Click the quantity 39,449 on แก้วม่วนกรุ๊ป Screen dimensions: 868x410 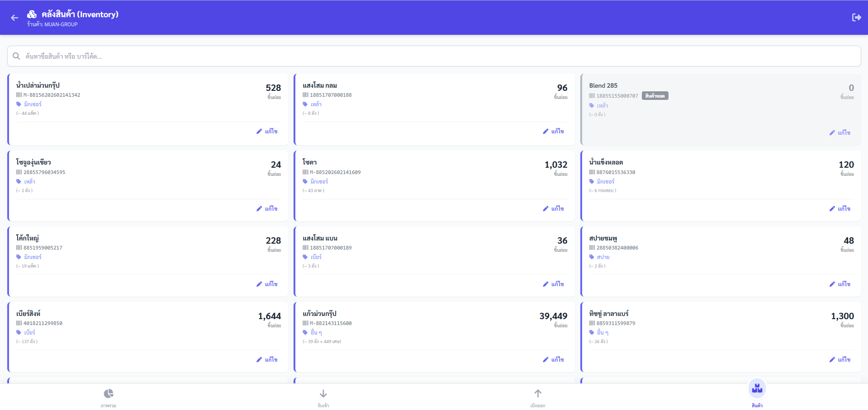point(553,316)
